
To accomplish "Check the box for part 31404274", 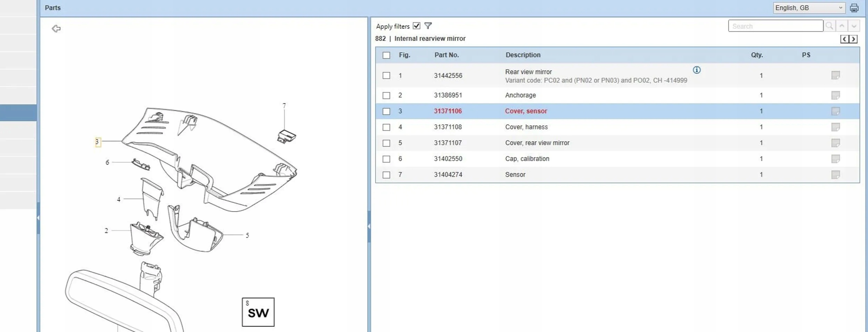I will tap(386, 175).
